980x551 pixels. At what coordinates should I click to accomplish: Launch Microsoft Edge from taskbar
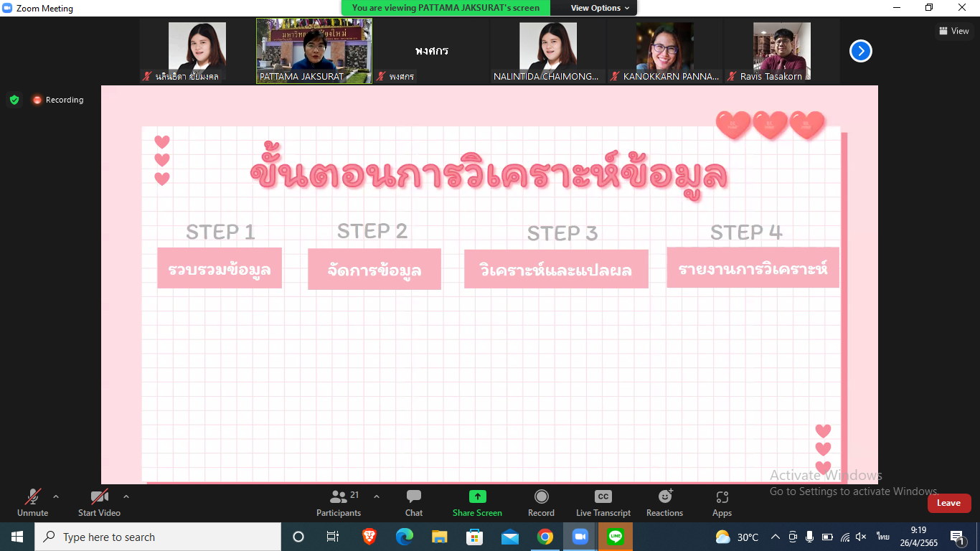405,537
